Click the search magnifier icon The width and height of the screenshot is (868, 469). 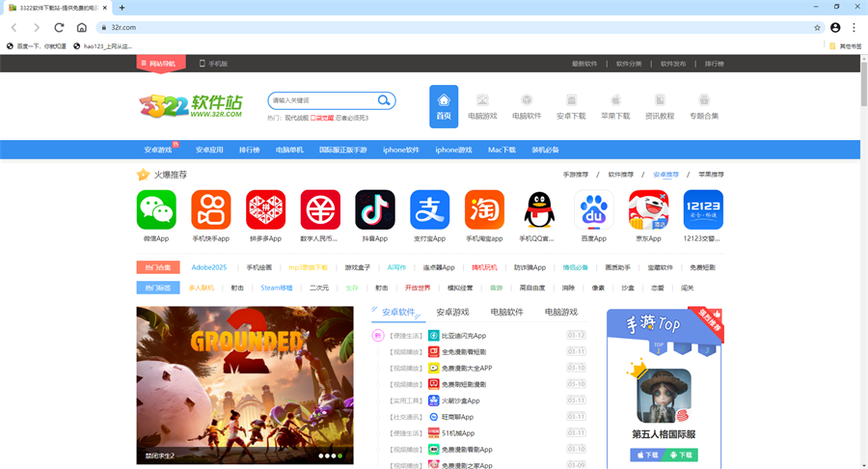[384, 100]
